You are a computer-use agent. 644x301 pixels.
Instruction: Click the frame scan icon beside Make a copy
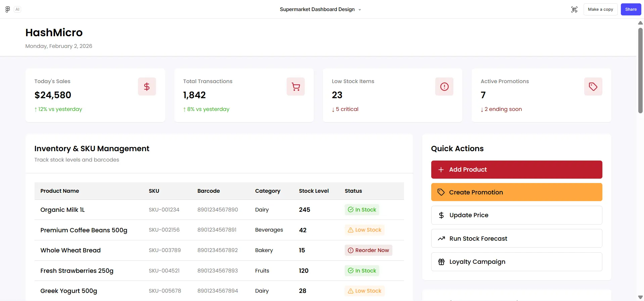click(574, 9)
